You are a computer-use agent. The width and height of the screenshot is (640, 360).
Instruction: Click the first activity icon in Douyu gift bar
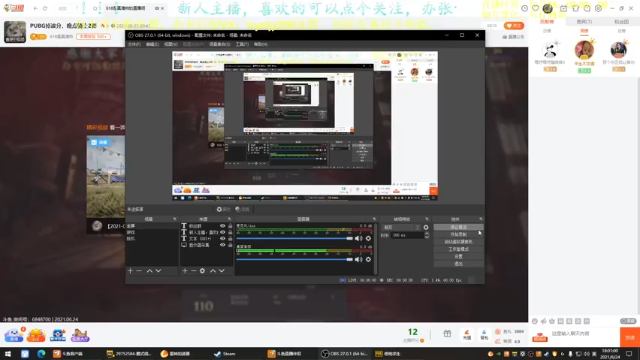pos(13,335)
